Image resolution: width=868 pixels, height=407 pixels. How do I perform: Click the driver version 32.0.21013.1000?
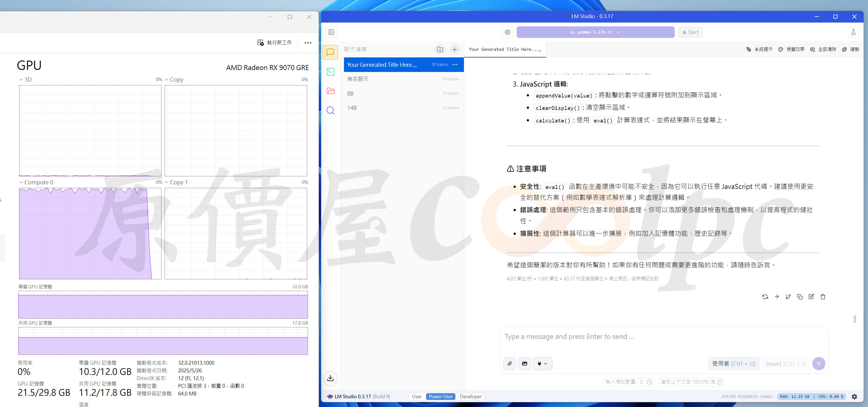[196, 363]
